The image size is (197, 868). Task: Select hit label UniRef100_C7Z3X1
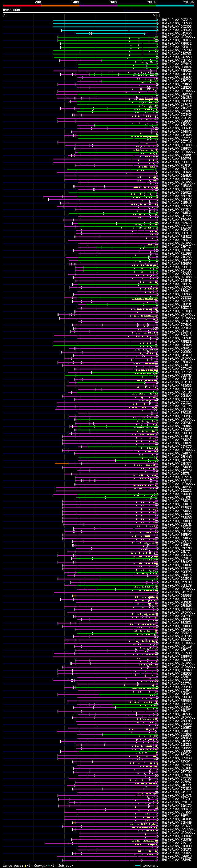pos(177,528)
